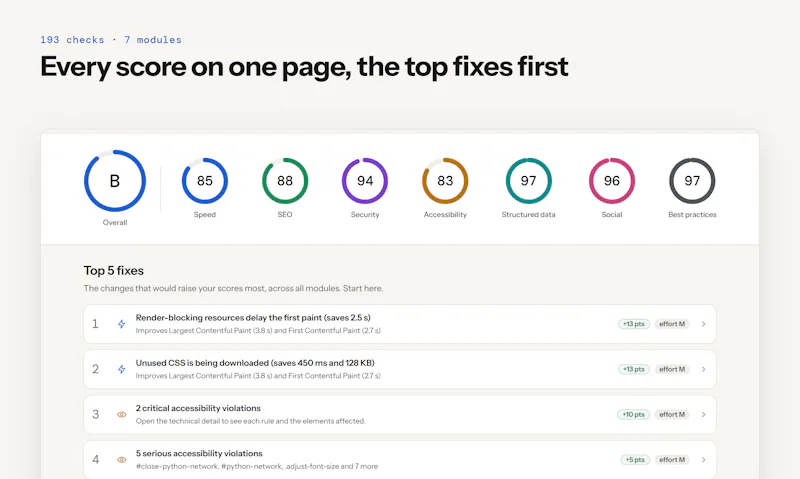Open 'Unused CSS is being downloaded' title
Image resolution: width=800 pixels, height=479 pixels.
(255, 363)
